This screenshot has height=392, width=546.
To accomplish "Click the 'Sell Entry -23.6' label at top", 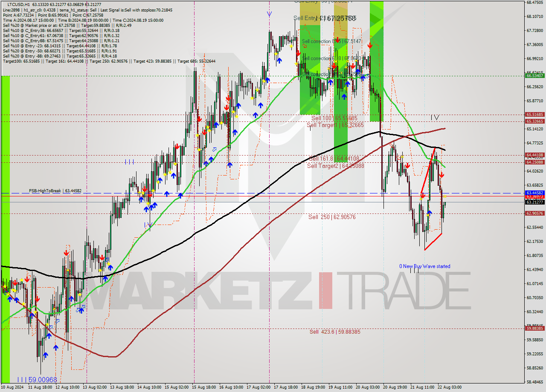I will pos(325,18).
